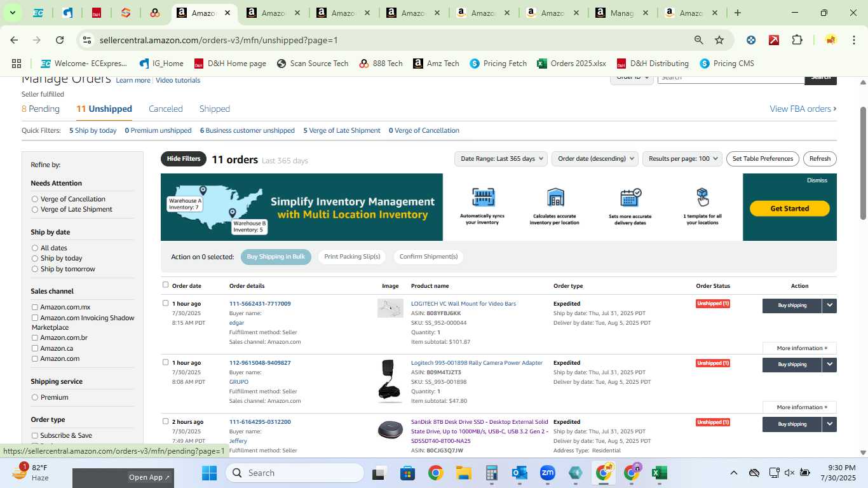Open the Order date sorting dropdown
Viewport: 868px width, 488px height.
[x=595, y=158]
